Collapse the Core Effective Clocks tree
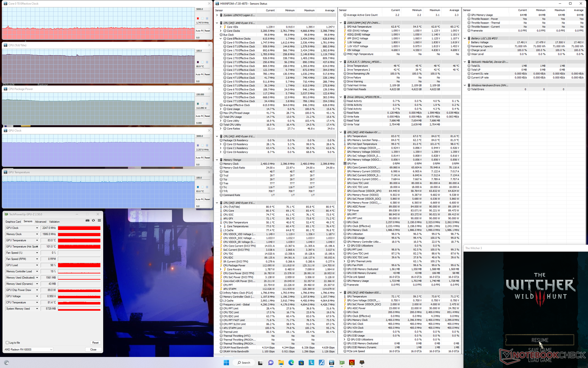 pyautogui.click(x=221, y=39)
